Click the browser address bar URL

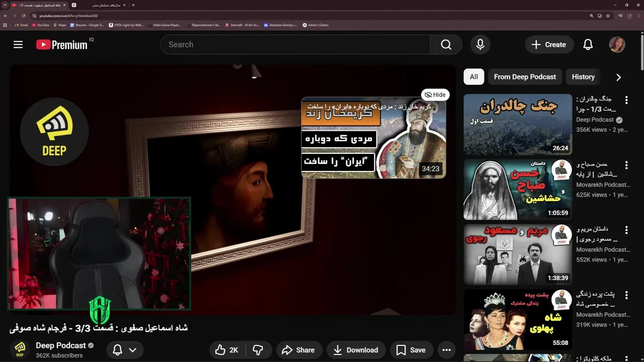pyautogui.click(x=68, y=16)
